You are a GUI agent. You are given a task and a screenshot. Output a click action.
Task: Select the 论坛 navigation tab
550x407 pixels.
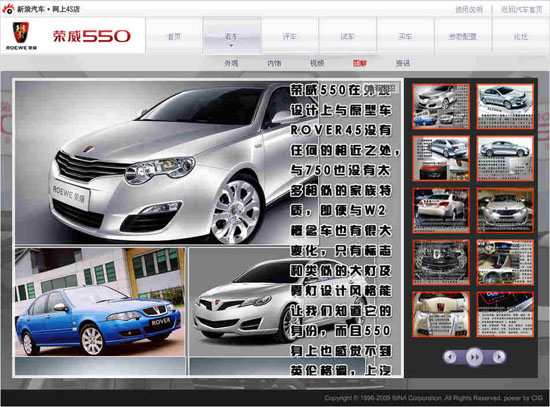(521, 36)
